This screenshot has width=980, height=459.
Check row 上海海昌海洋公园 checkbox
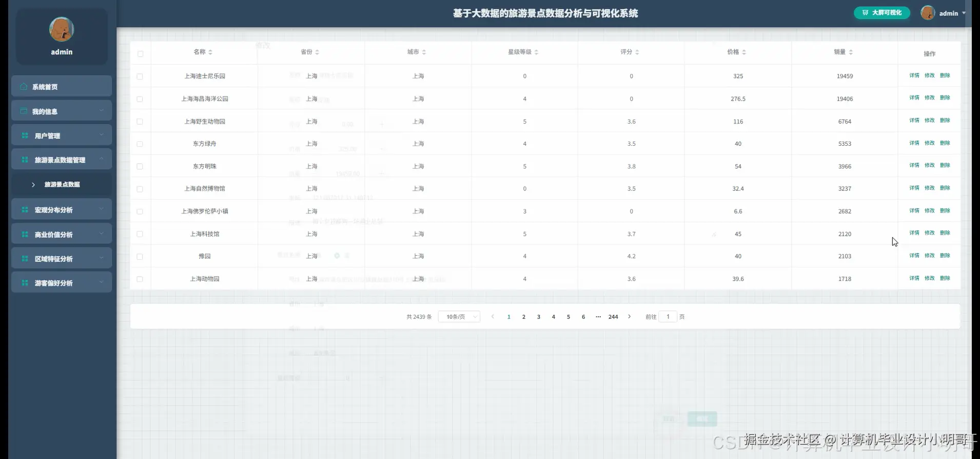pos(140,99)
